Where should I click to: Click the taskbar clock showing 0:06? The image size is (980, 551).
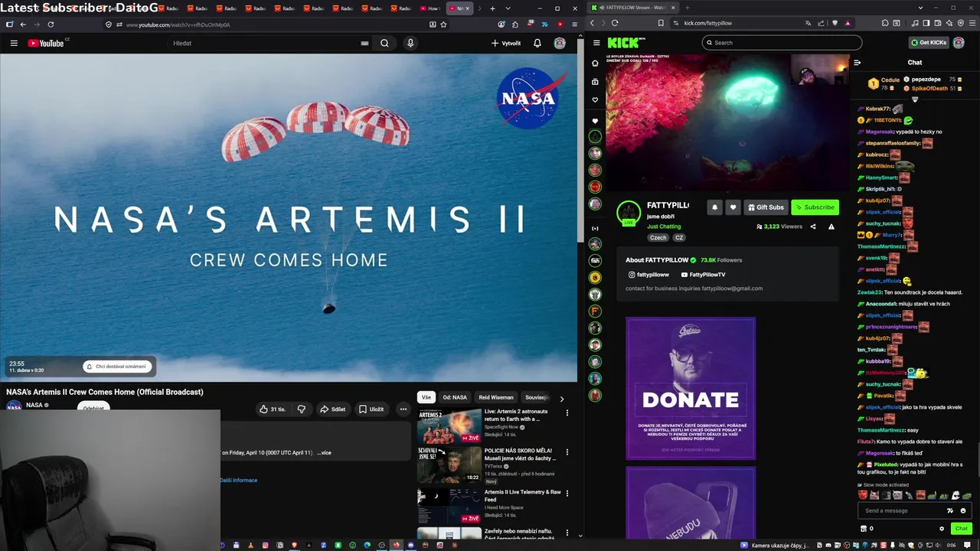(x=951, y=546)
